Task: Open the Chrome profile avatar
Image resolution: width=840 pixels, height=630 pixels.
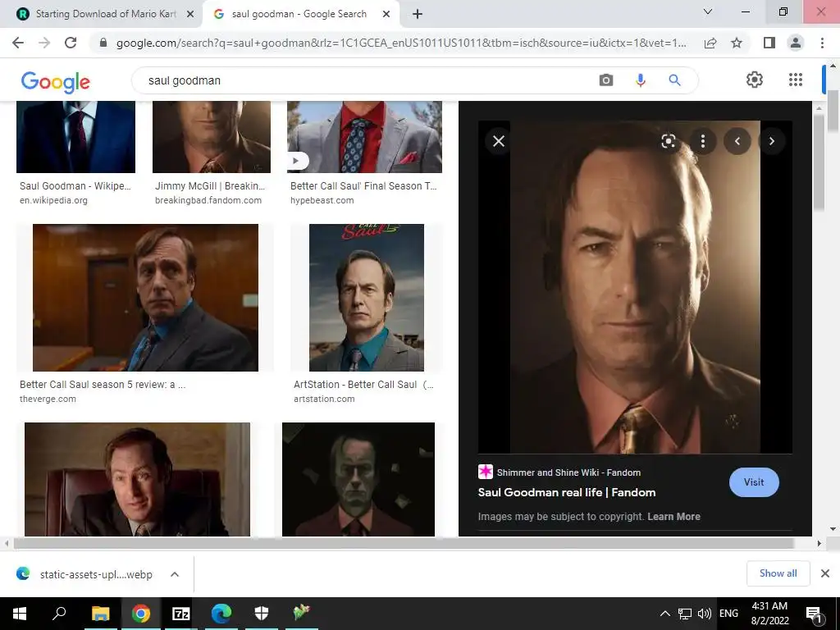Action: coord(796,43)
